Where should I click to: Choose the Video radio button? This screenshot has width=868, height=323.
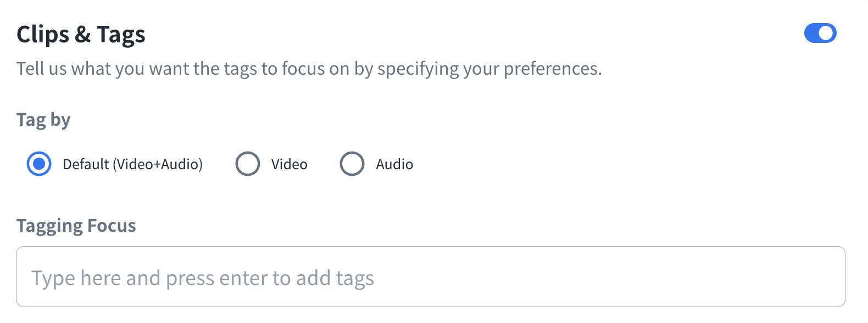247,164
